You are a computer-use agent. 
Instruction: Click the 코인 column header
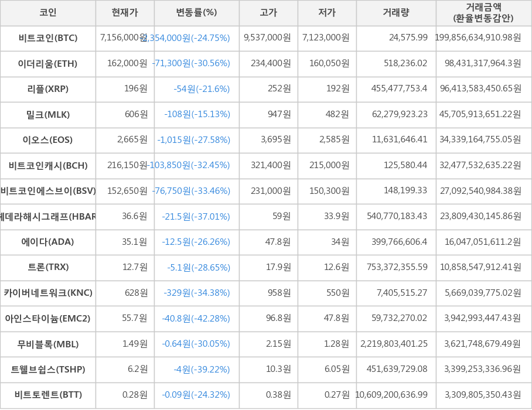pos(48,13)
